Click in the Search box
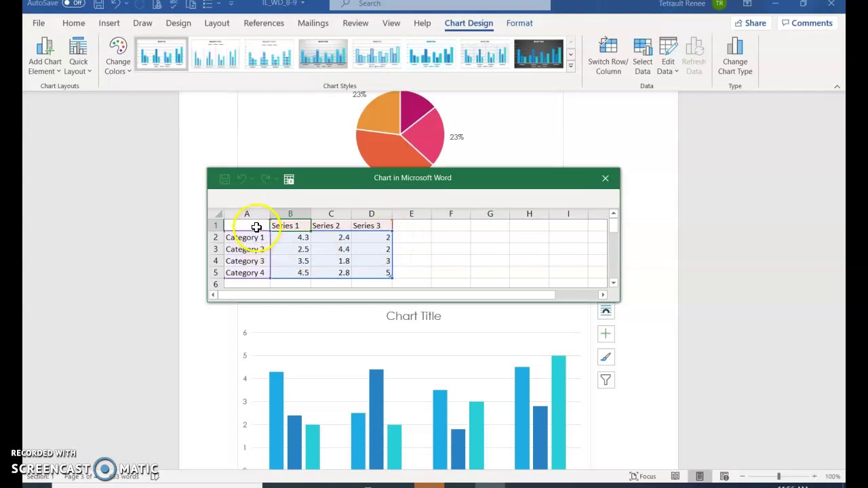Image resolution: width=868 pixels, height=488 pixels. [x=439, y=4]
